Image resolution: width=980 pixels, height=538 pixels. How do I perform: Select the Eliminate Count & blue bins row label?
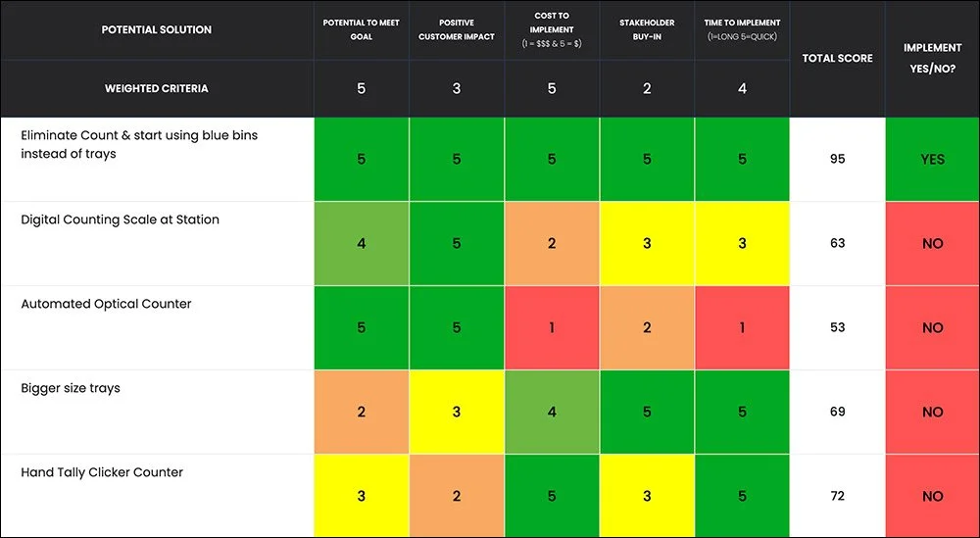tap(139, 145)
